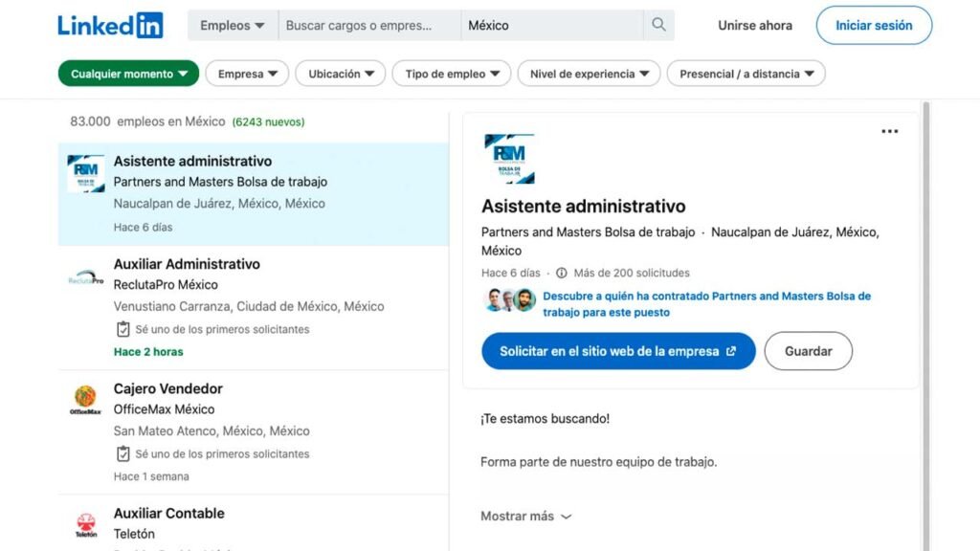The height and width of the screenshot is (551, 980).
Task: Open the three-dots more options menu
Action: click(889, 131)
